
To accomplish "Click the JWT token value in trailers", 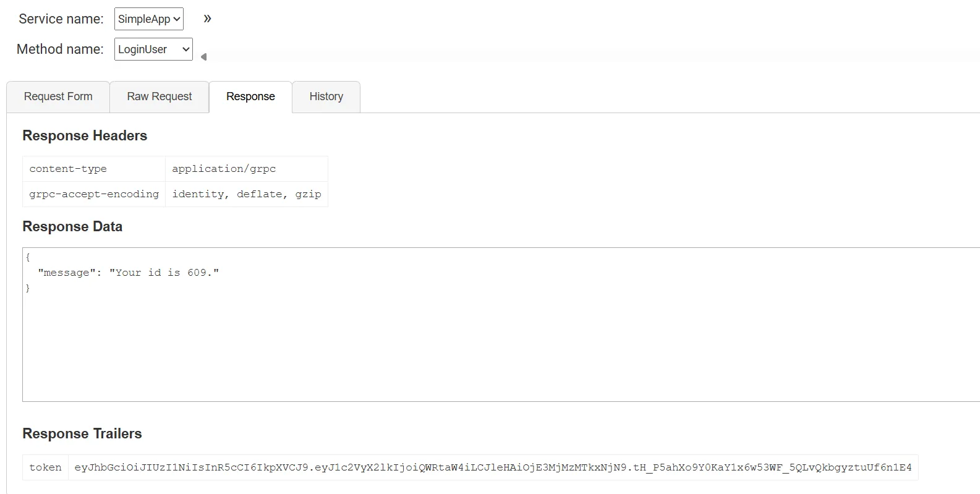I will [x=493, y=467].
